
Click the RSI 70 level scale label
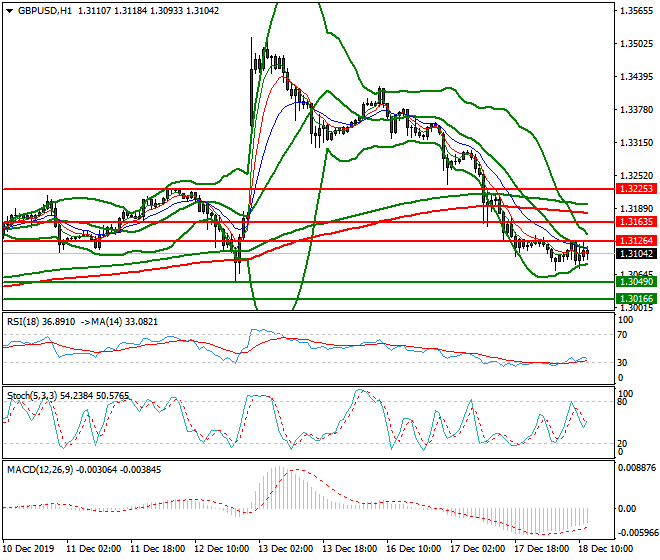(623, 335)
